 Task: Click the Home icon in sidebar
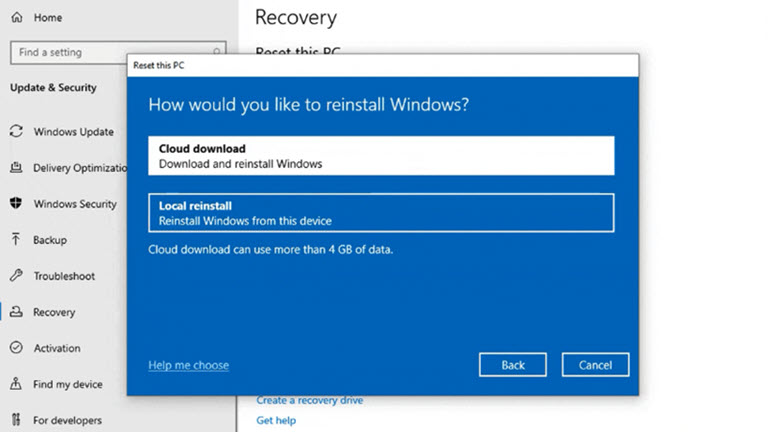coord(17,18)
